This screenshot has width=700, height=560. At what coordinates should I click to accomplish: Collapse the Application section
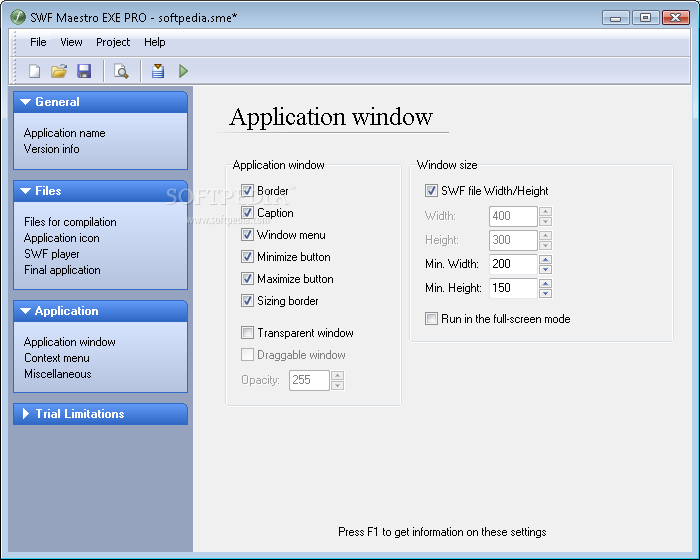pos(100,311)
